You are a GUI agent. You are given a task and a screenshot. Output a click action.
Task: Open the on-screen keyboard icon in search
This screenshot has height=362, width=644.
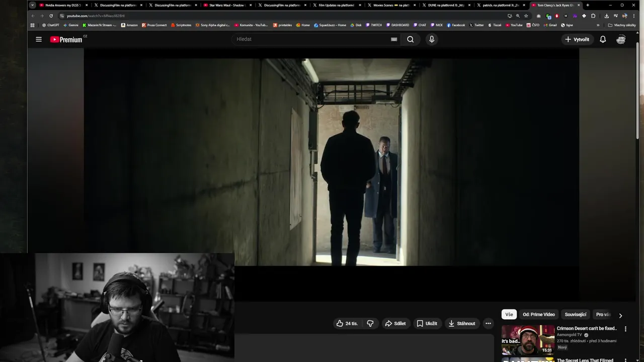pyautogui.click(x=394, y=39)
